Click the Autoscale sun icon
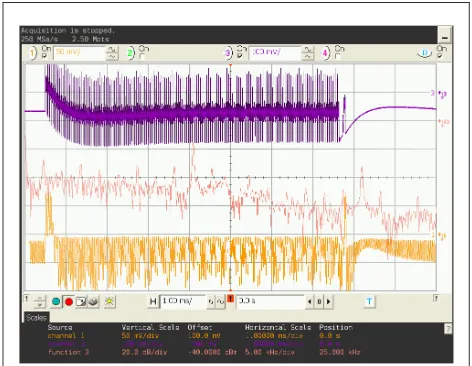 pyautogui.click(x=109, y=302)
